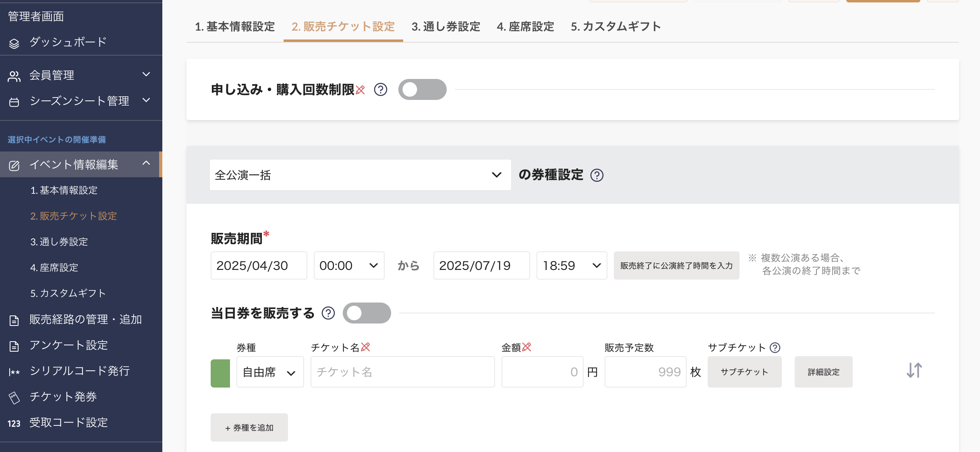Select the チケット発券 ticket icon
The height and width of the screenshot is (452, 980).
[x=15, y=397]
